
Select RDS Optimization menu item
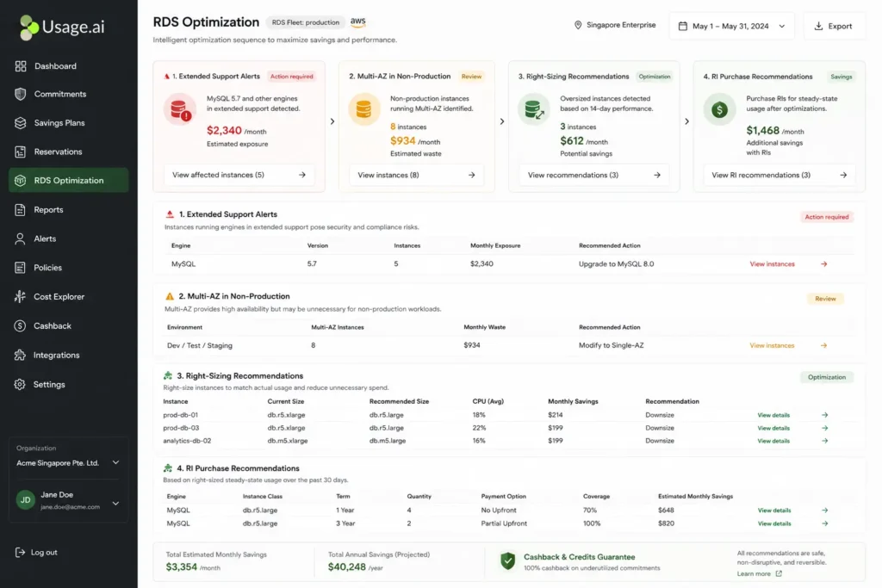[x=69, y=181]
